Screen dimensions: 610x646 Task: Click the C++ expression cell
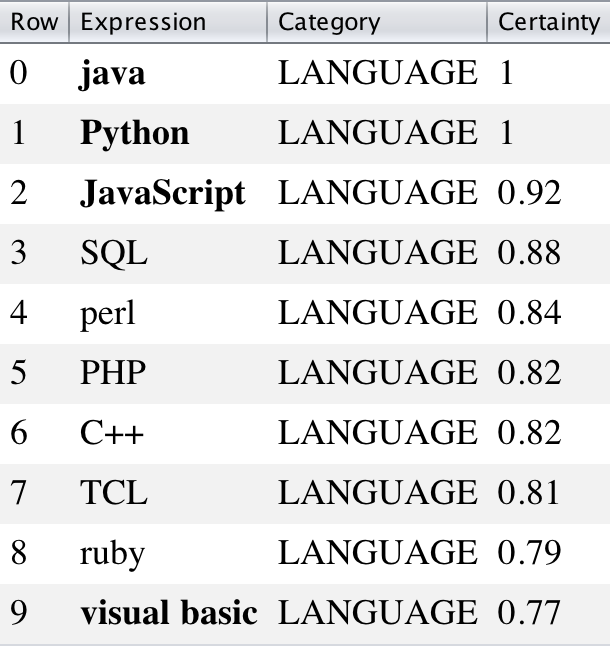point(112,433)
